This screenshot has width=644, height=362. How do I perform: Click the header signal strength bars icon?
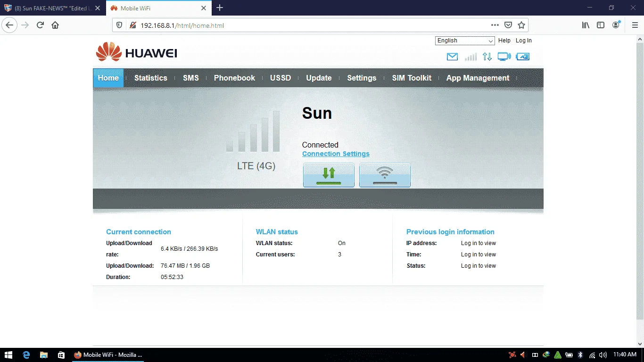tap(471, 57)
